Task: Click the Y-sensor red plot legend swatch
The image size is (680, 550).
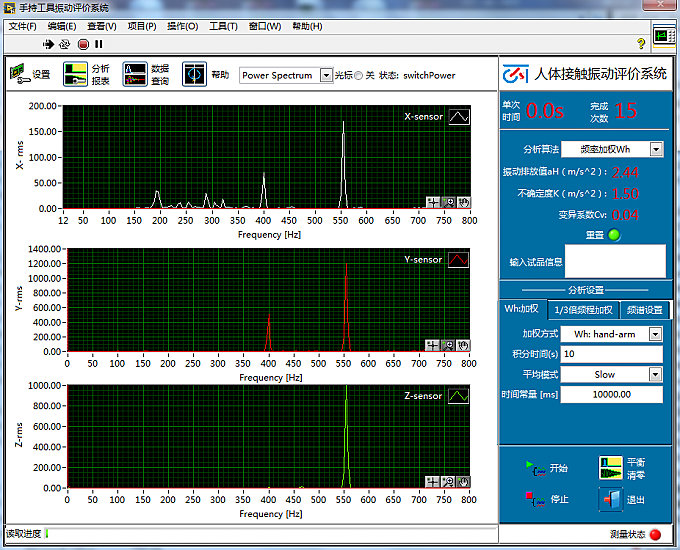Action: click(x=457, y=260)
